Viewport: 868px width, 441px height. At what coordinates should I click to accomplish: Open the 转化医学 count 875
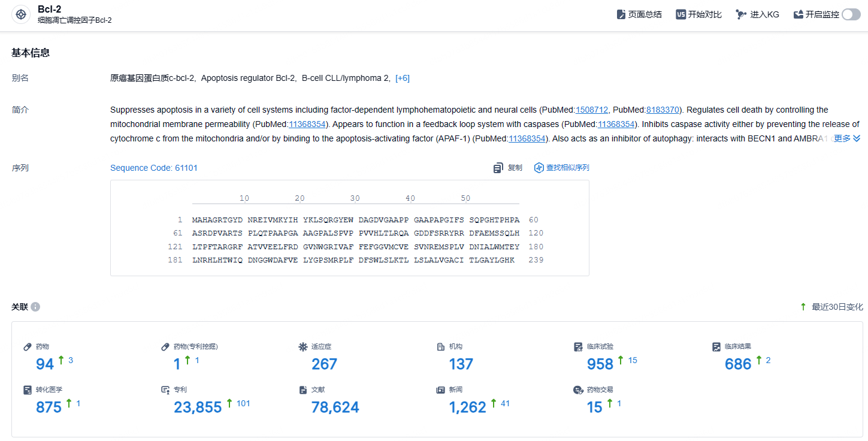click(49, 407)
